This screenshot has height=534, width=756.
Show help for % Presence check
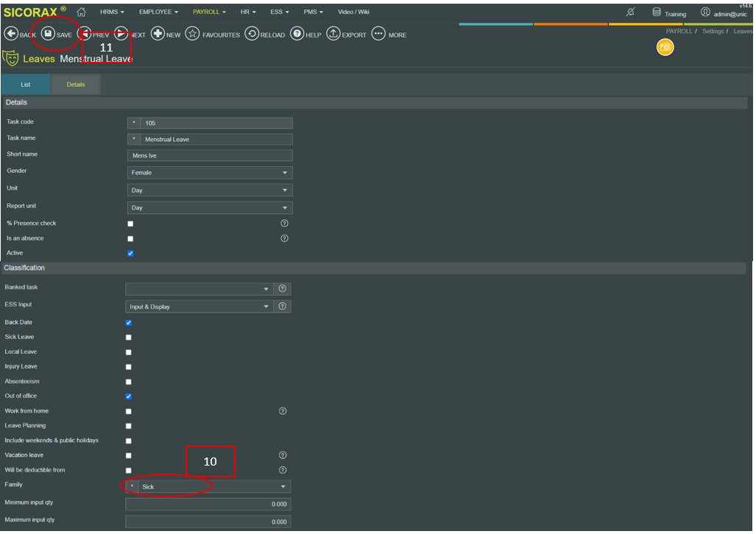[x=284, y=223]
